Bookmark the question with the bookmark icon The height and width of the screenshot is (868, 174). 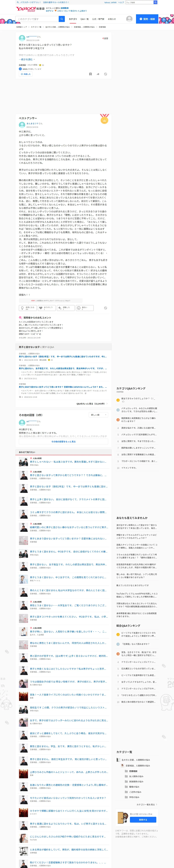90,74
